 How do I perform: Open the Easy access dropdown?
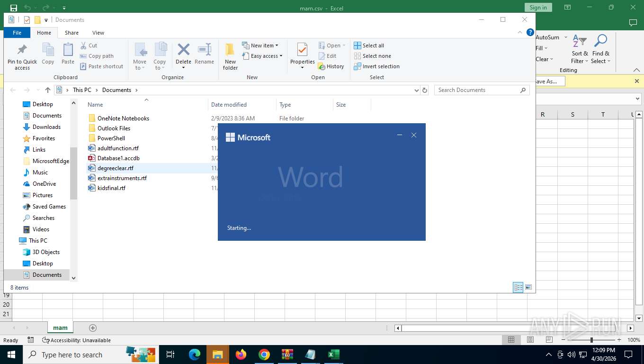(262, 56)
